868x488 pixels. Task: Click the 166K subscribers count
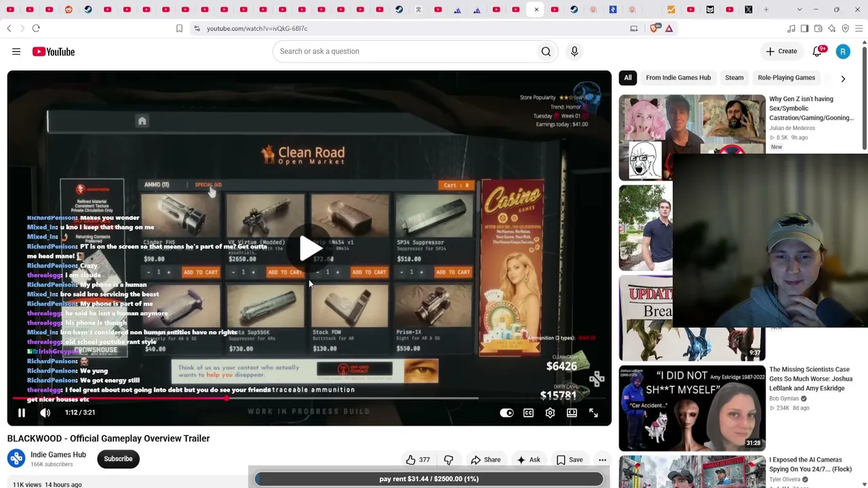(52, 464)
